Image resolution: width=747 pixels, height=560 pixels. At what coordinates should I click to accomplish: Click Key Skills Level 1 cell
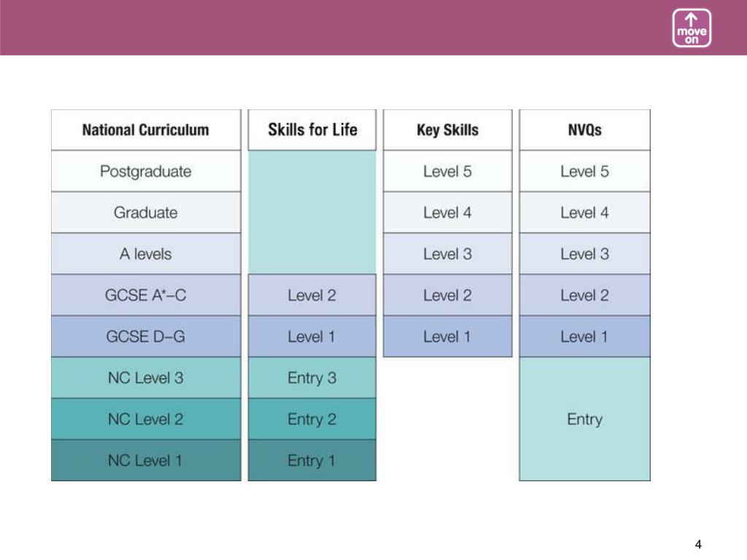coord(447,337)
